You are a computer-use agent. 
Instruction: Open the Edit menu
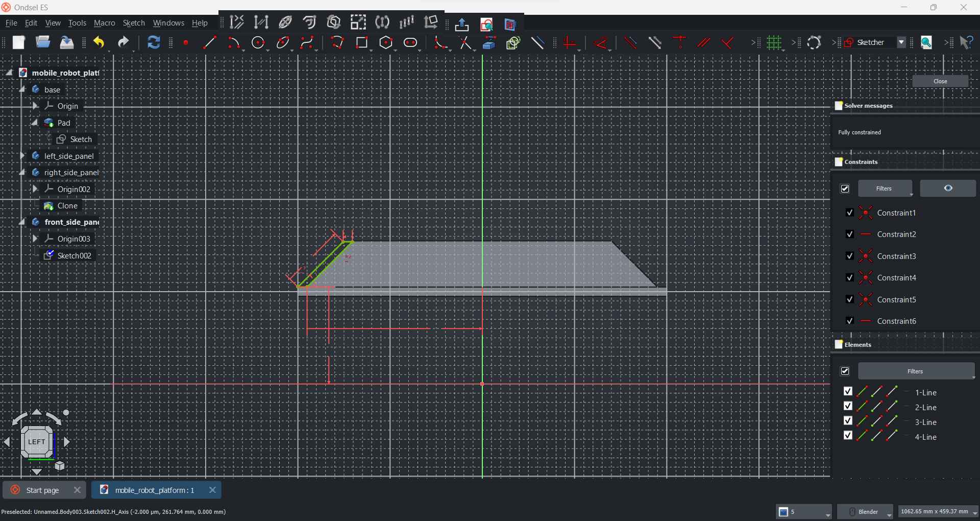tap(31, 23)
